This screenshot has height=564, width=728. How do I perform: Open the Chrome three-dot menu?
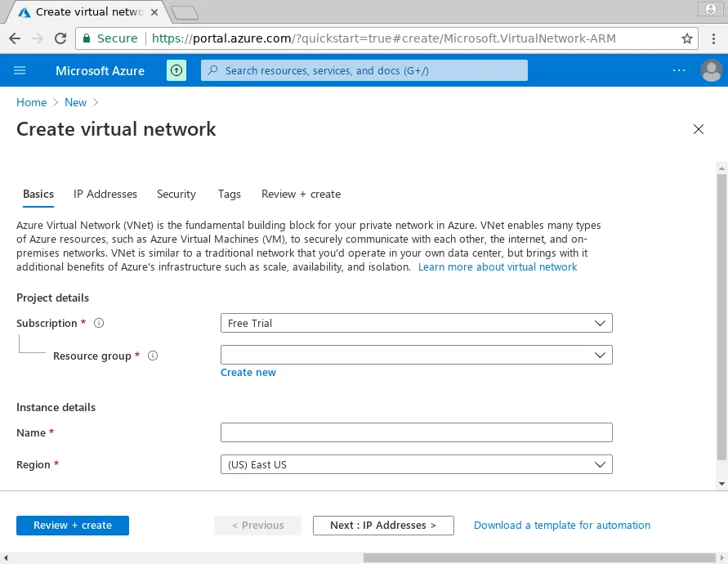pos(713,38)
